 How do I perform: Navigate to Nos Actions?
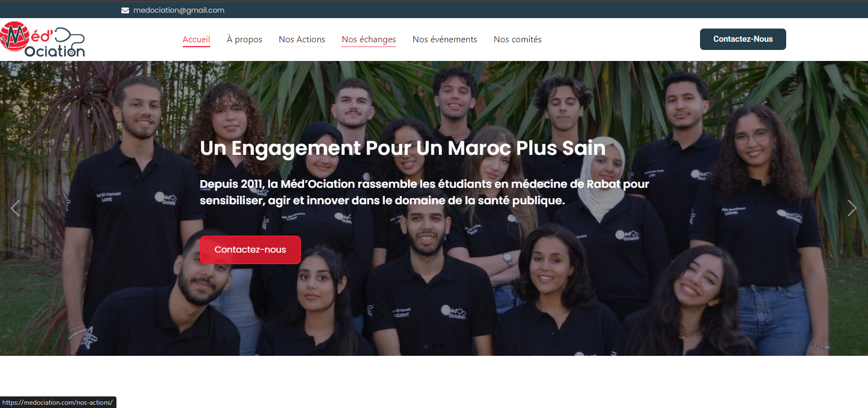pyautogui.click(x=302, y=40)
